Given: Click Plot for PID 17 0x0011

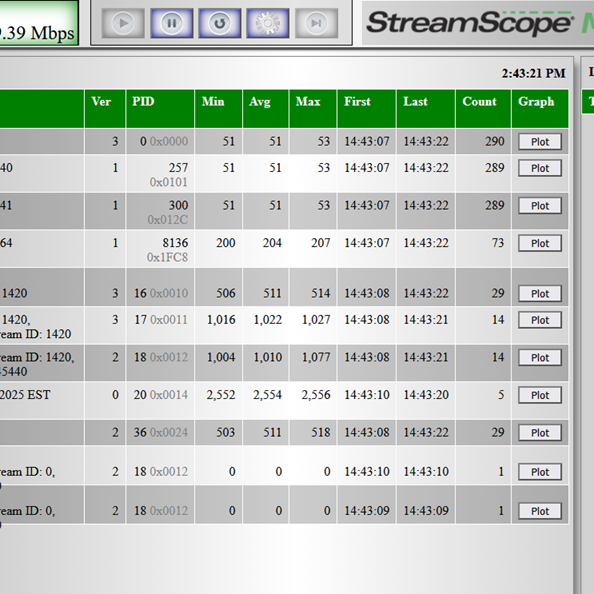Looking at the screenshot, I should [540, 320].
